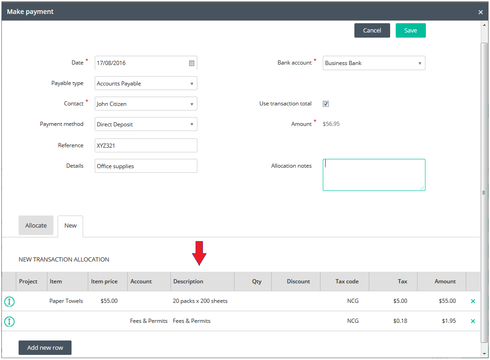Edit the Details field Office supplies

(146, 166)
